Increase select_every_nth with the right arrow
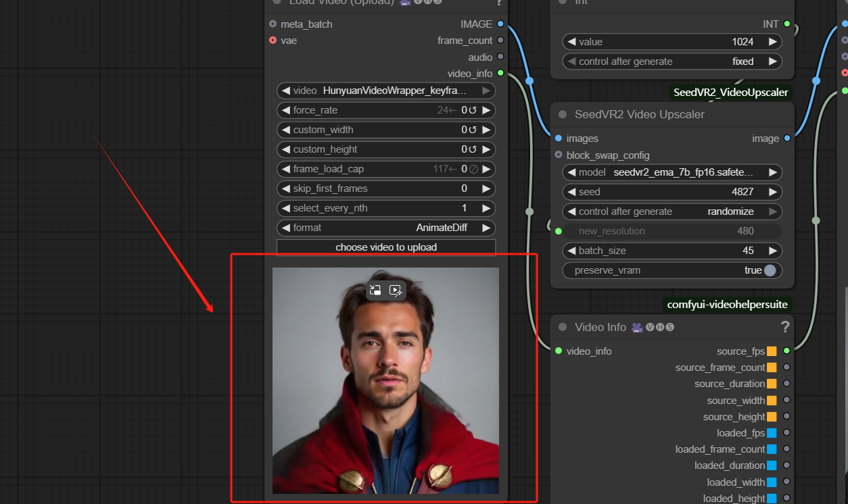 tap(486, 208)
